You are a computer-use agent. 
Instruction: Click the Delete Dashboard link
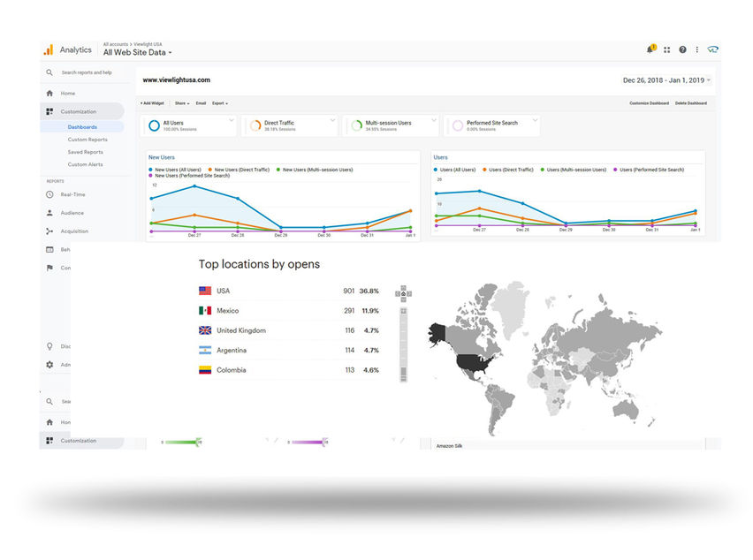pos(690,103)
